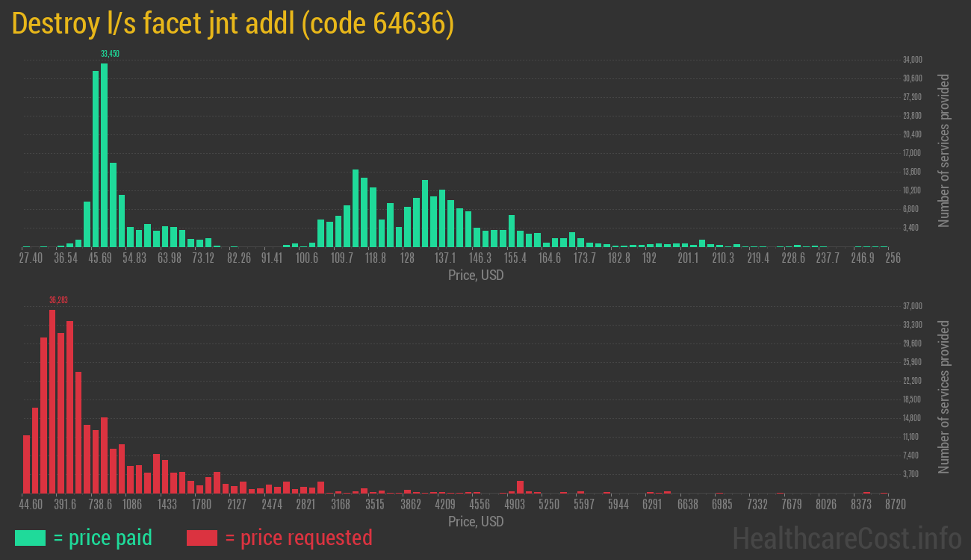This screenshot has height=560, width=971.
Task: Click the red price requested legend swatch
Action: [x=202, y=538]
